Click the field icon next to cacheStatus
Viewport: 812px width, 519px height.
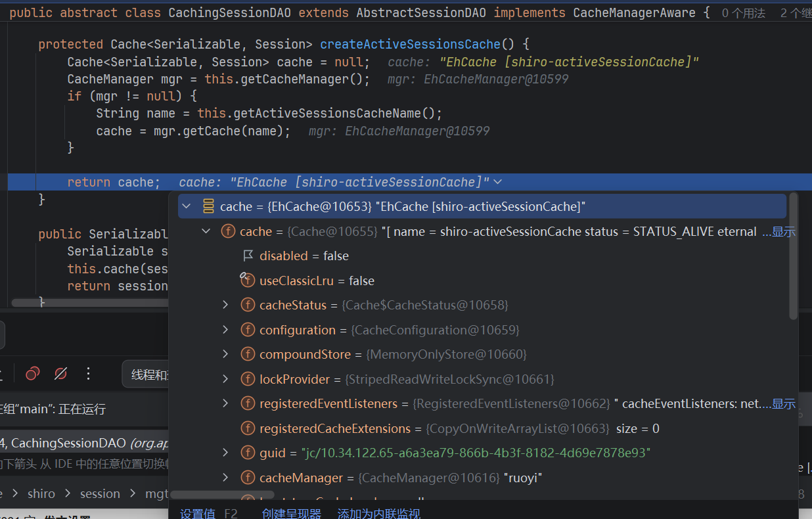coord(248,305)
